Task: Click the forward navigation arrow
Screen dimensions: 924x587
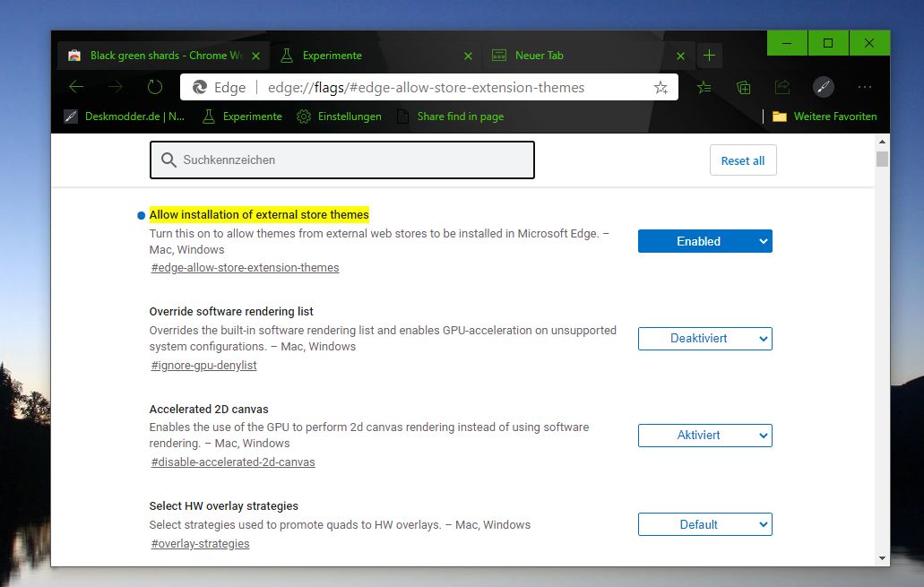Action: pos(116,87)
